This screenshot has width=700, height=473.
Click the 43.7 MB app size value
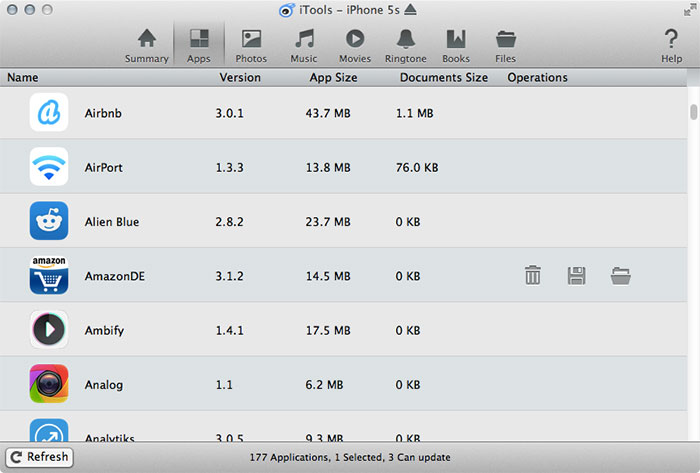click(x=328, y=113)
